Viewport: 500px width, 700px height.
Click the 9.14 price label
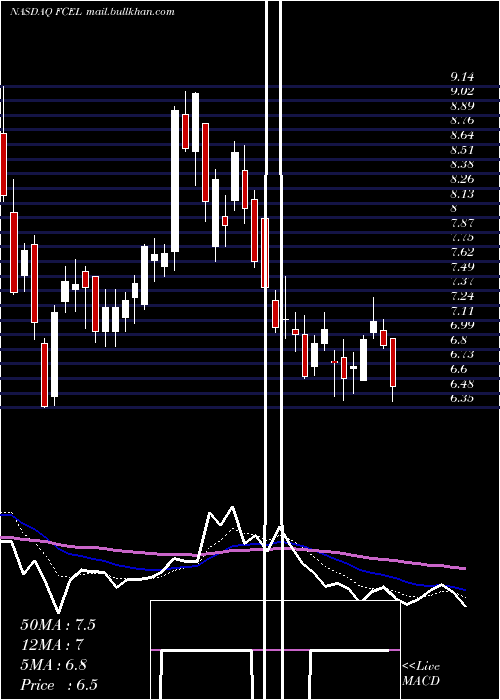pos(462,77)
